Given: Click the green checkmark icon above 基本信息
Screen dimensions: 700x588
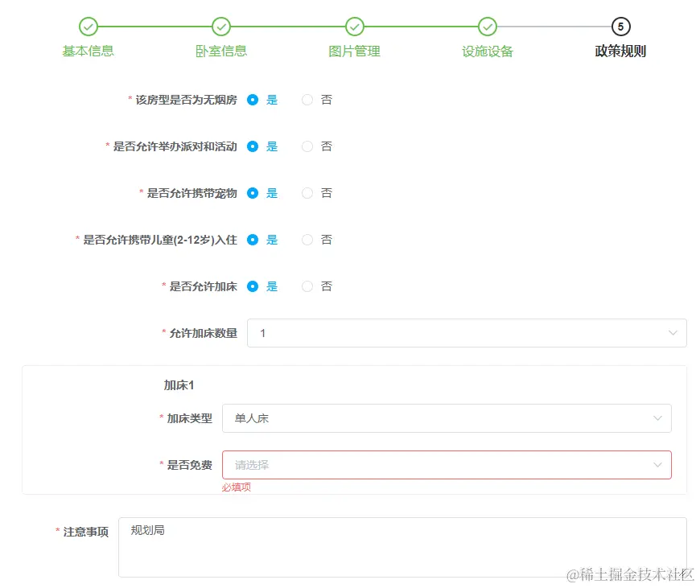Looking at the screenshot, I should coord(87,26).
